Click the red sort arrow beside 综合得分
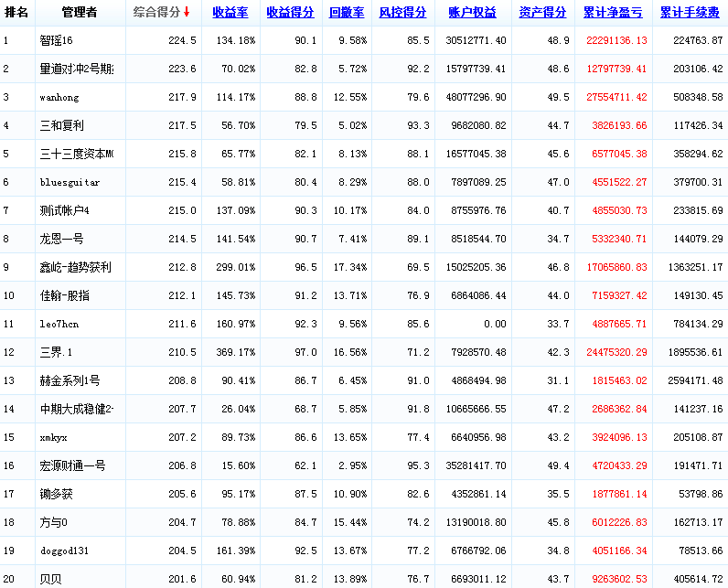This screenshot has height=588, width=728. (187, 13)
